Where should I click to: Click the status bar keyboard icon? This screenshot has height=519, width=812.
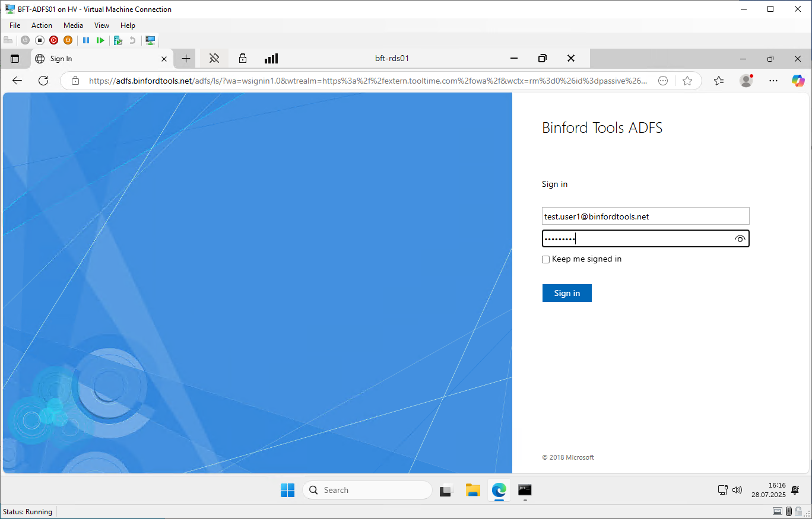[x=778, y=511]
